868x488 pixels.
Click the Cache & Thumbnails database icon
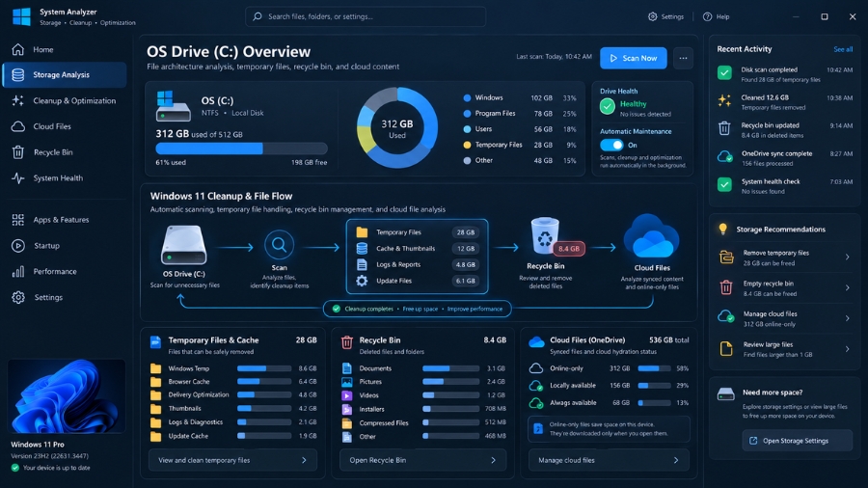click(x=362, y=249)
